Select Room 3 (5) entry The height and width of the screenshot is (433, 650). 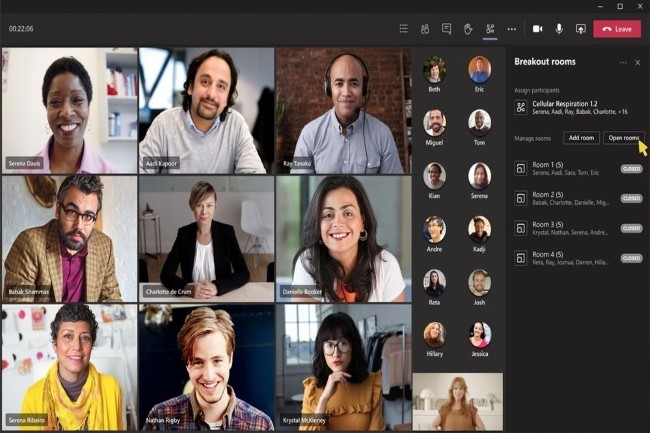coord(578,228)
